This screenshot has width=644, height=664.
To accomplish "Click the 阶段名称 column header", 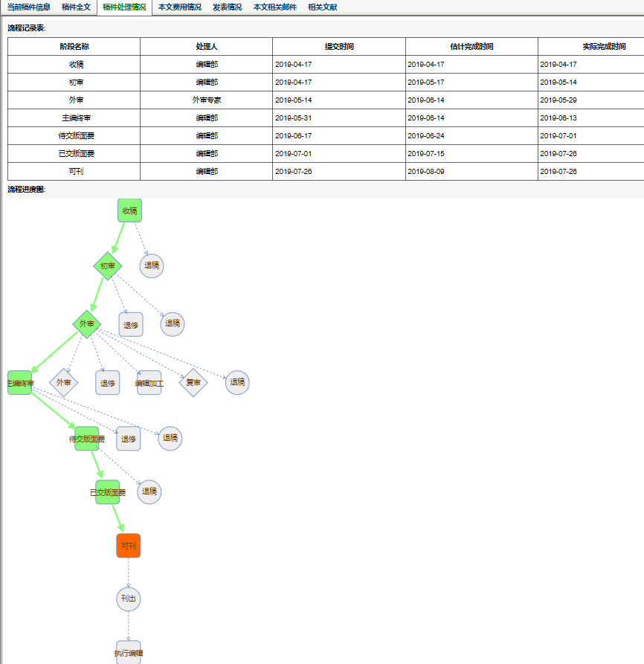I will (74, 46).
